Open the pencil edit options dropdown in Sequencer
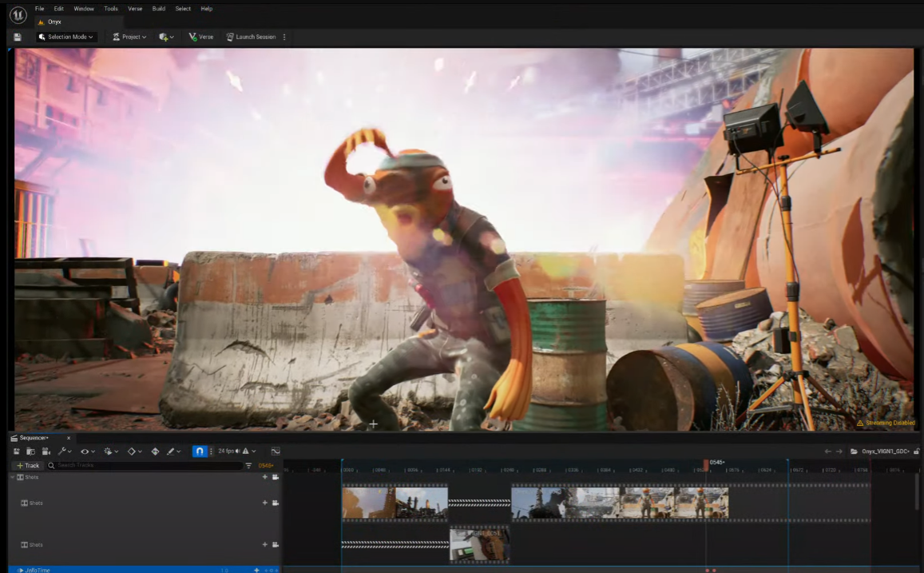Screen dimensions: 924x573 [173, 452]
